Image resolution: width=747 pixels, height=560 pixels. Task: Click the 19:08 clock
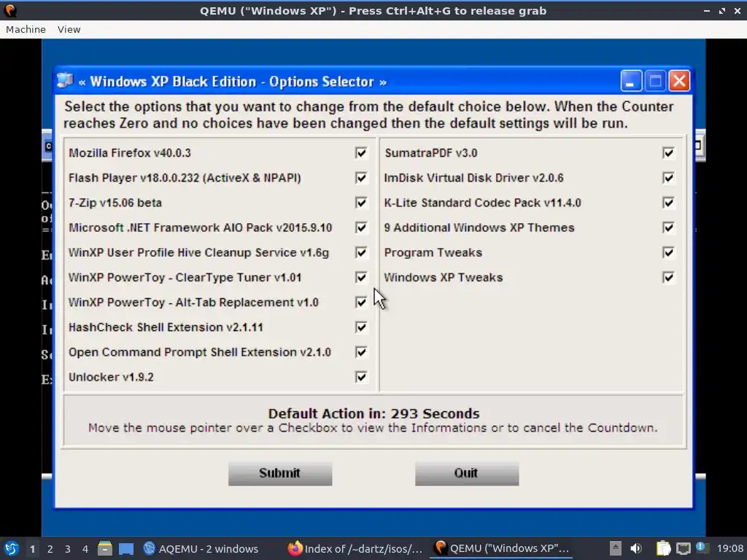tap(729, 549)
